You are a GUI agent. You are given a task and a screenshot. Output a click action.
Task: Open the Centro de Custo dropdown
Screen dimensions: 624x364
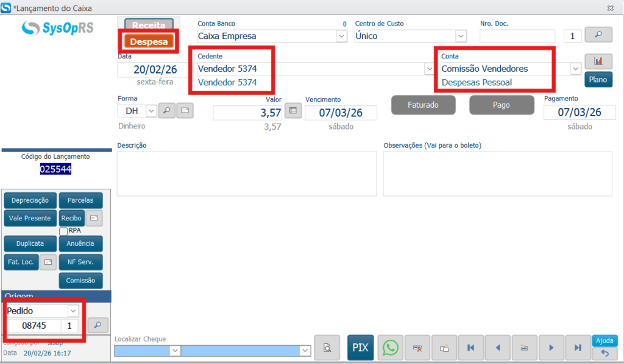[461, 36]
